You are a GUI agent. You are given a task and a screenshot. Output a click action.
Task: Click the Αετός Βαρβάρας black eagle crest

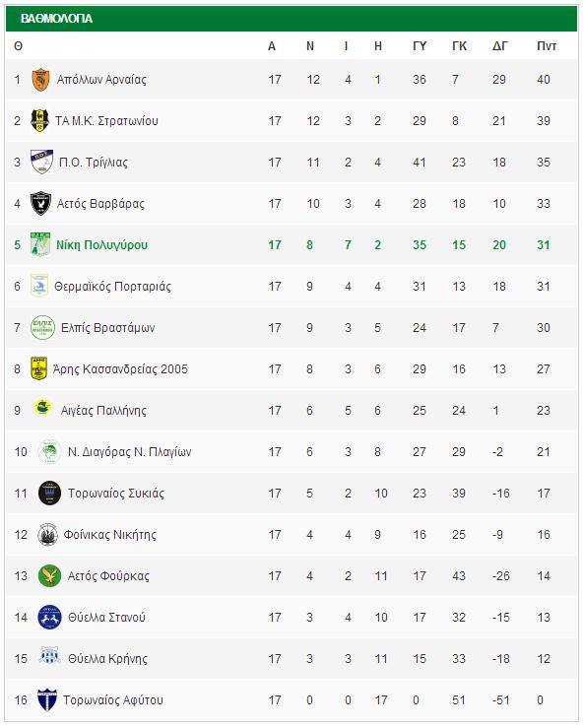(x=40, y=203)
